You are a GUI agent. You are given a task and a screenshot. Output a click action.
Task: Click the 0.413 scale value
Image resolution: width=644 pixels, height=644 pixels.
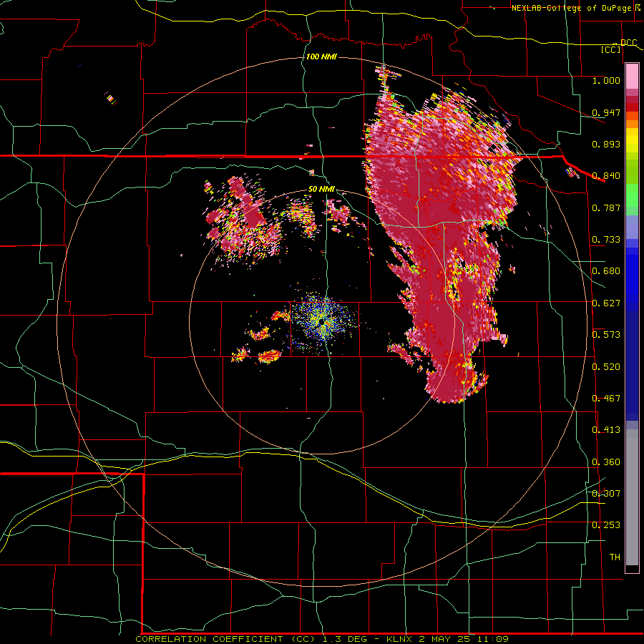pos(606,430)
